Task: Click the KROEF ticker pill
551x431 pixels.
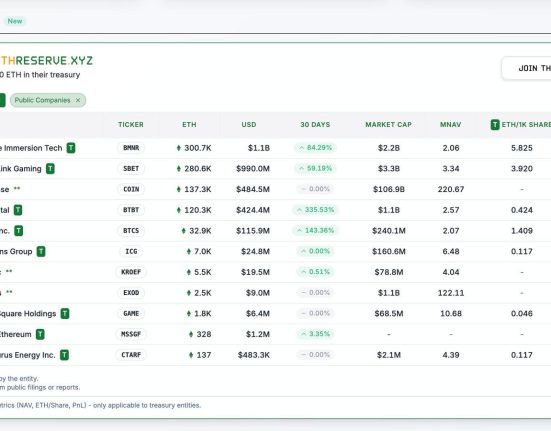Action: [x=131, y=272]
